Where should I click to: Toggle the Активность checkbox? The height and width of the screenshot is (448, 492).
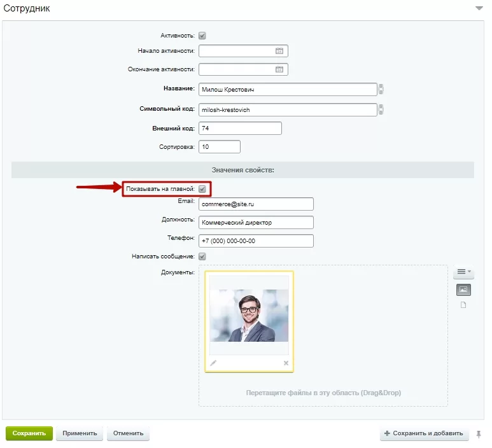coord(202,36)
